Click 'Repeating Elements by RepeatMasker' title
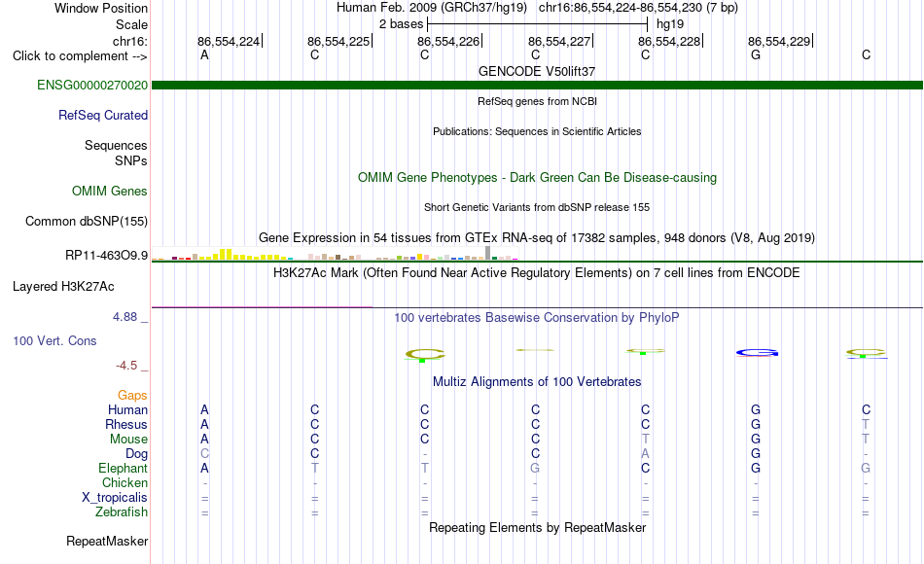924x564 pixels. point(537,527)
